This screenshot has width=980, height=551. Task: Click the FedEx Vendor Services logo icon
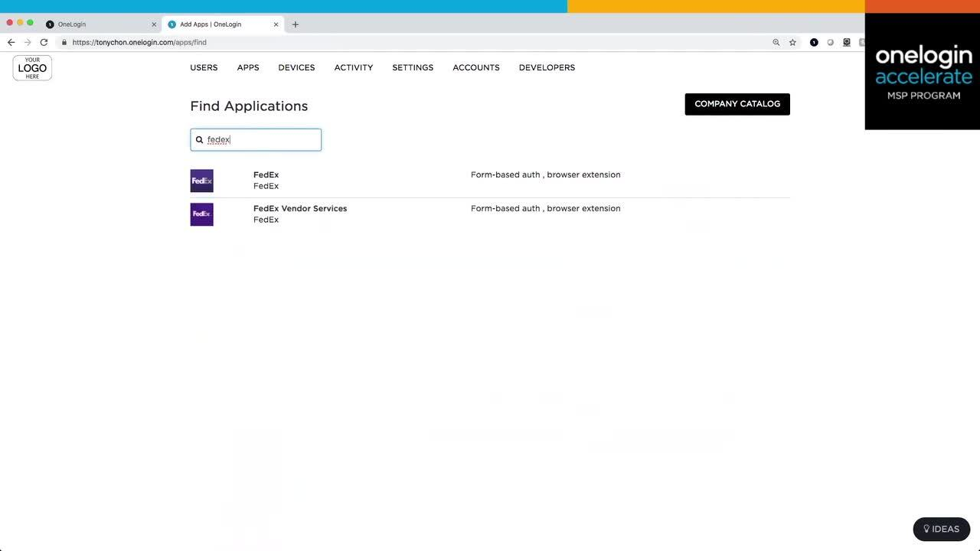201,214
